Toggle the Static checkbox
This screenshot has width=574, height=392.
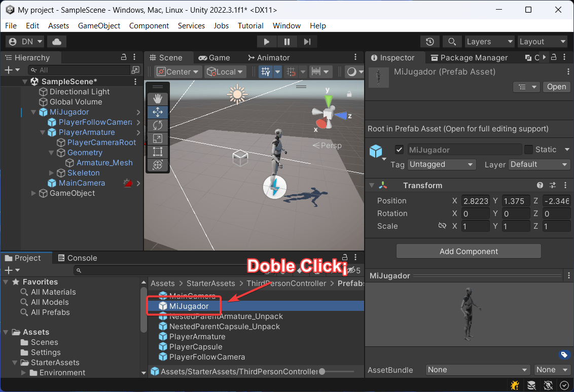click(x=528, y=149)
